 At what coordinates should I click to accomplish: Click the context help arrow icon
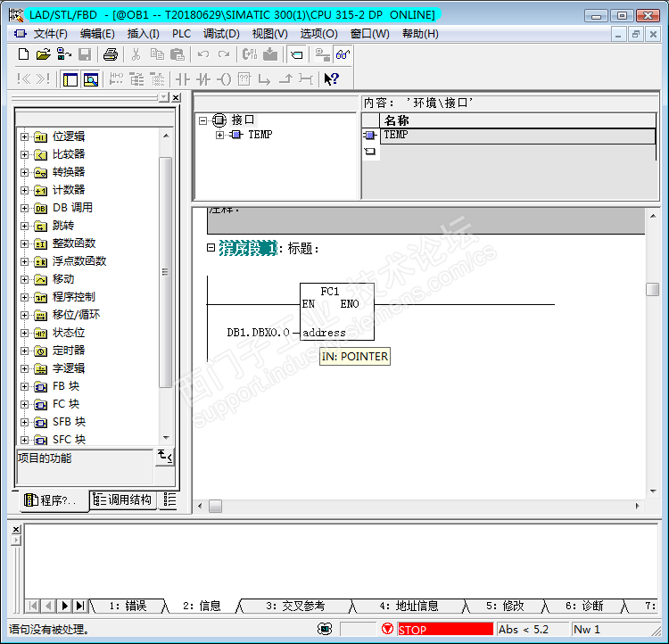[331, 79]
